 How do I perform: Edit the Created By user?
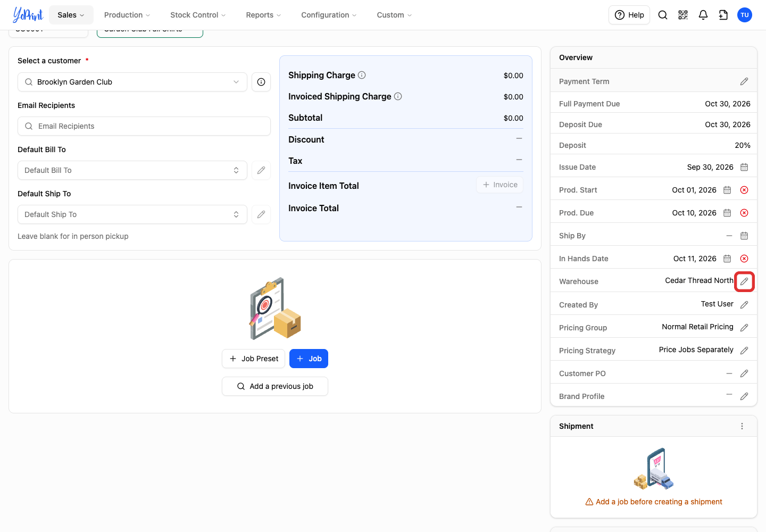(744, 305)
